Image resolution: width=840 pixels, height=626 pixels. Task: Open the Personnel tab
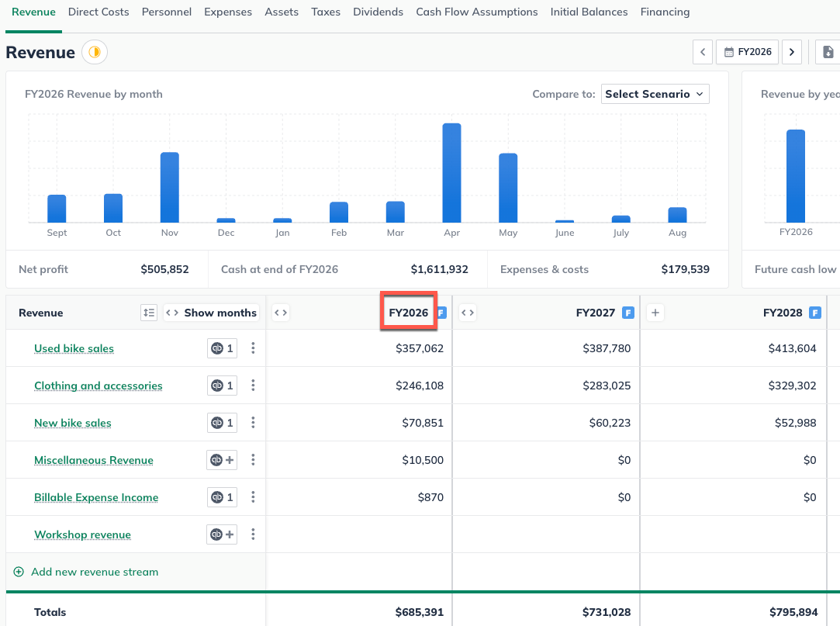click(x=167, y=12)
